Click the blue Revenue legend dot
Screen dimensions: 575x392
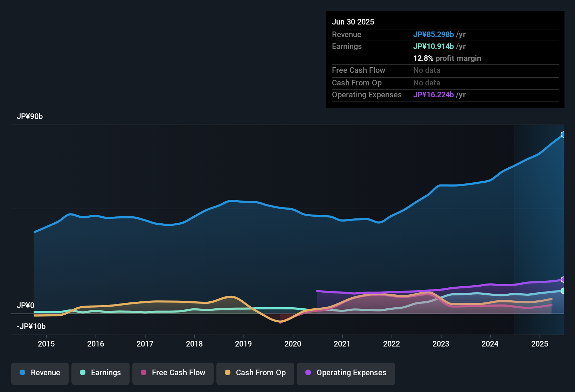(x=22, y=373)
